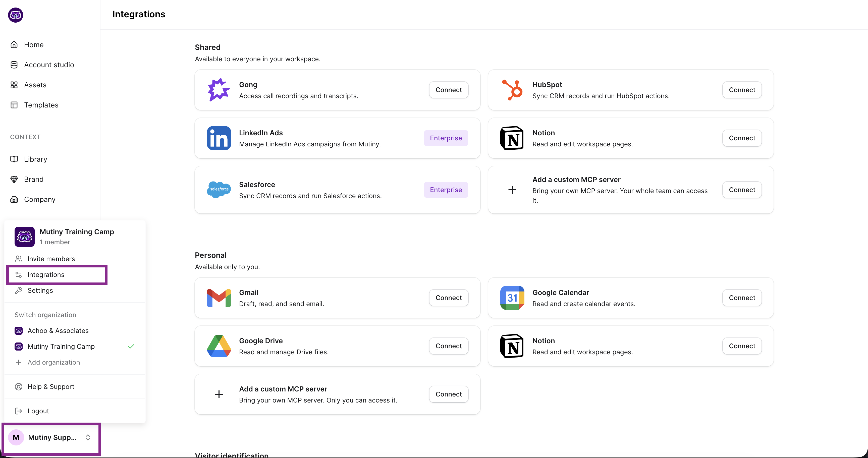868x458 pixels.
Task: Click "Available only to you." text
Action: tap(227, 267)
